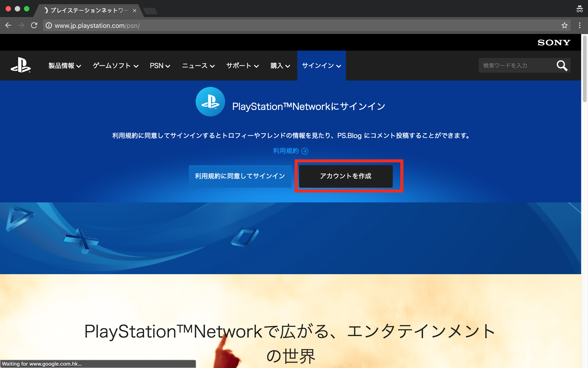Close the プレイステーションネットワーク tab
This screenshot has width=588, height=368.
pos(134,11)
